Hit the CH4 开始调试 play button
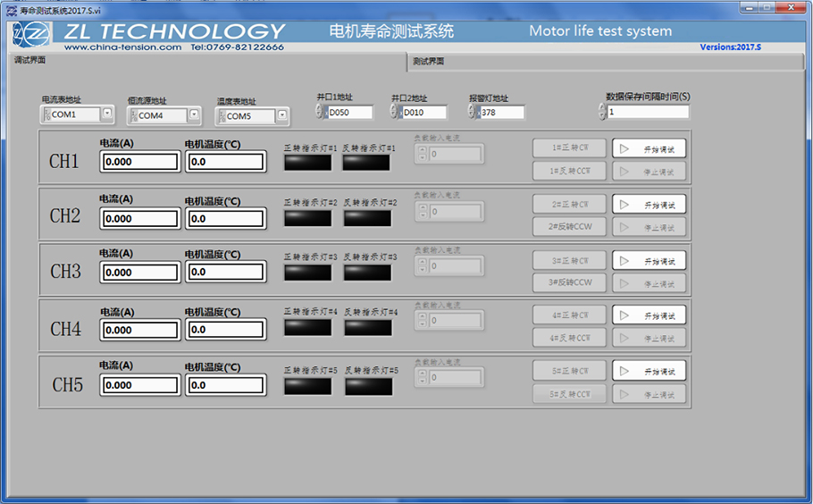Image resolution: width=813 pixels, height=504 pixels. point(649,315)
